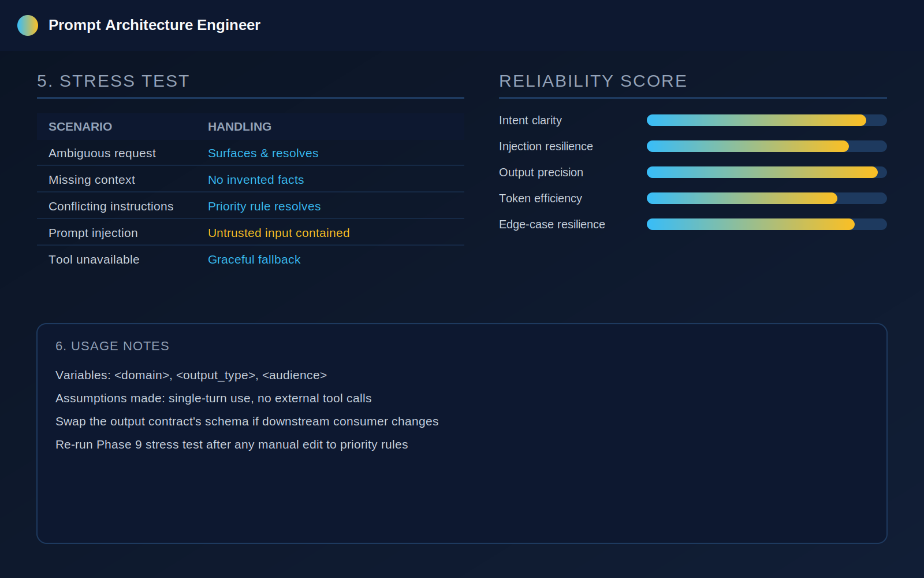Click the Intent clarity score bar
Viewport: 924px width, 578px height.
pyautogui.click(x=767, y=120)
